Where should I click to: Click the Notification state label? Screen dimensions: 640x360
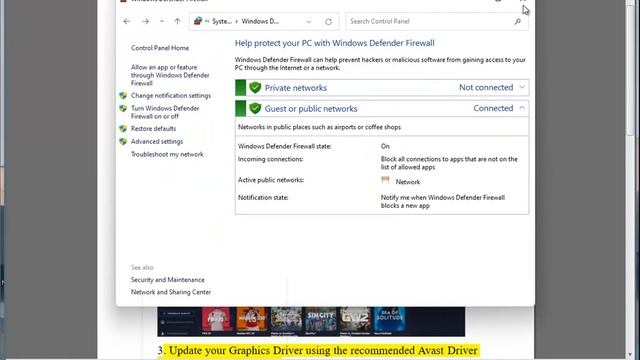263,198
